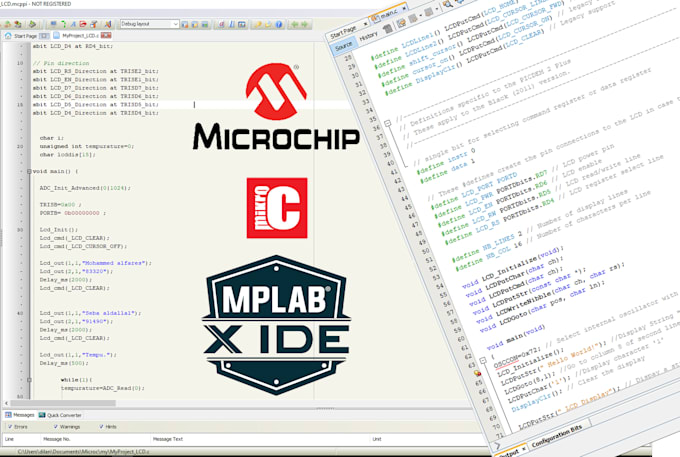Click the 'Lcd_Init();' code line

pos(59,229)
